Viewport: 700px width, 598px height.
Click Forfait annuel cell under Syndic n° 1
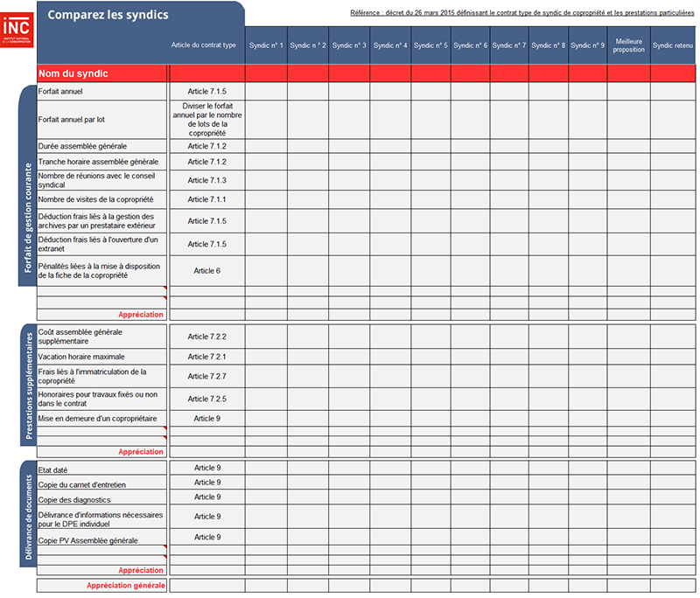(x=265, y=91)
